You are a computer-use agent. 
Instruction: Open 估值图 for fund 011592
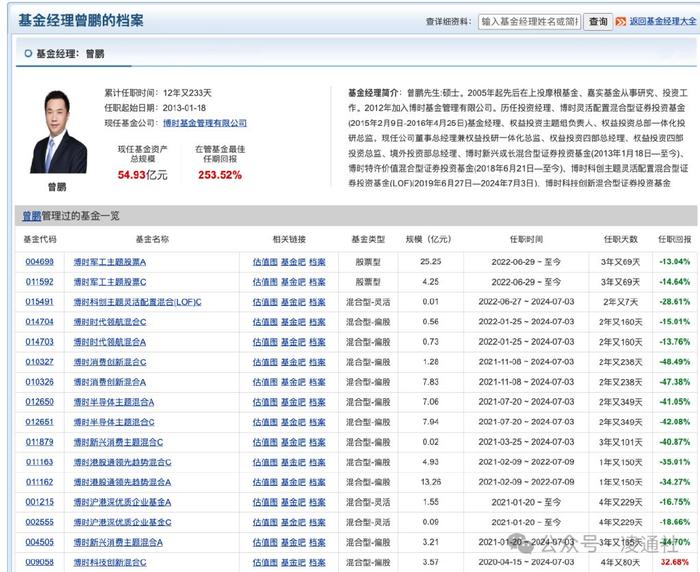pos(265,282)
